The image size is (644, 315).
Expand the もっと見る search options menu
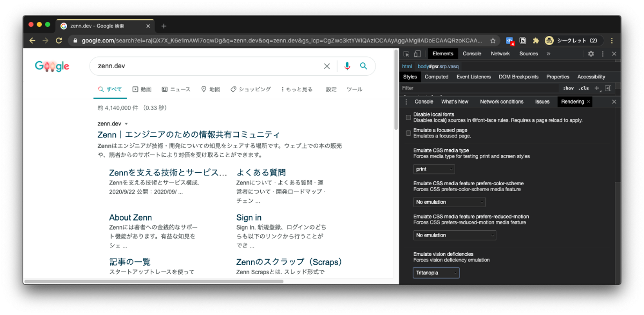click(297, 89)
